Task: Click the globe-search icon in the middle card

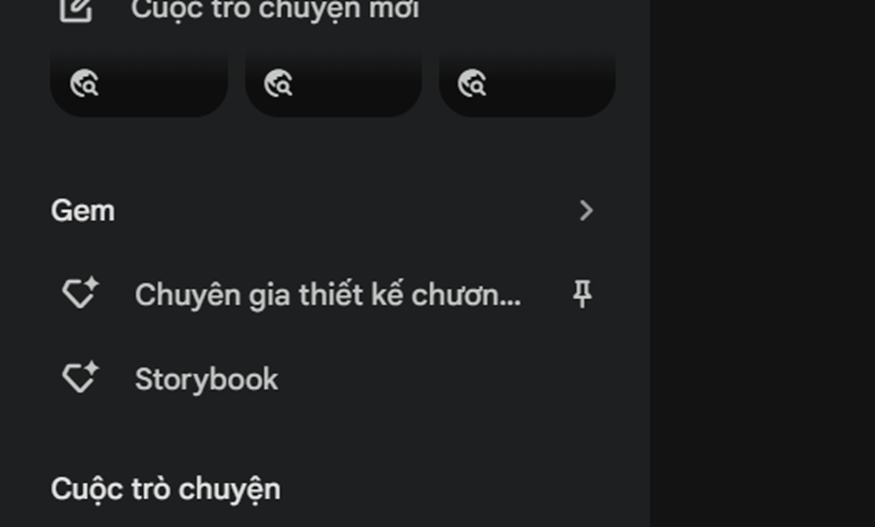Action: 278,84
